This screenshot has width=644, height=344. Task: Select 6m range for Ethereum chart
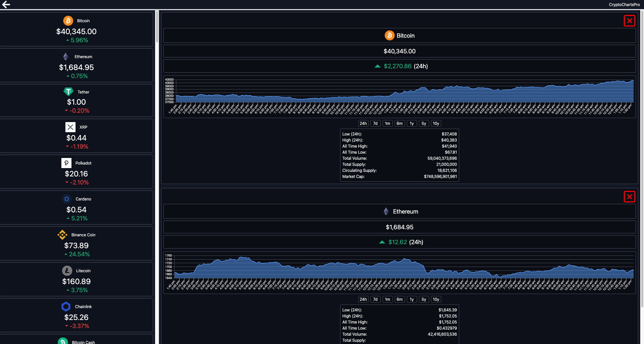click(400, 299)
